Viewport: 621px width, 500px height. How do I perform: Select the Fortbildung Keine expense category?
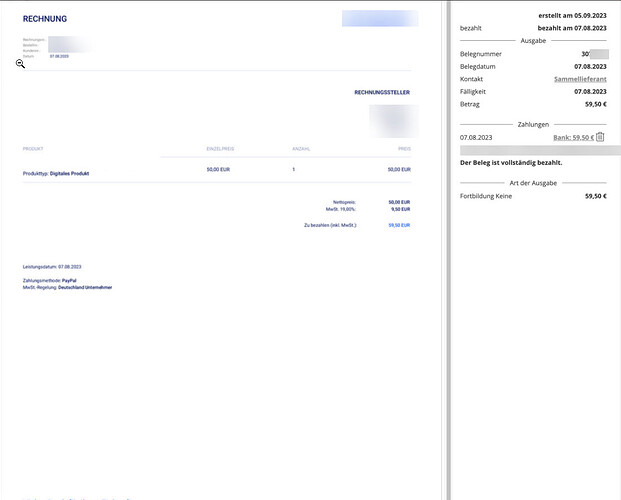[486, 196]
